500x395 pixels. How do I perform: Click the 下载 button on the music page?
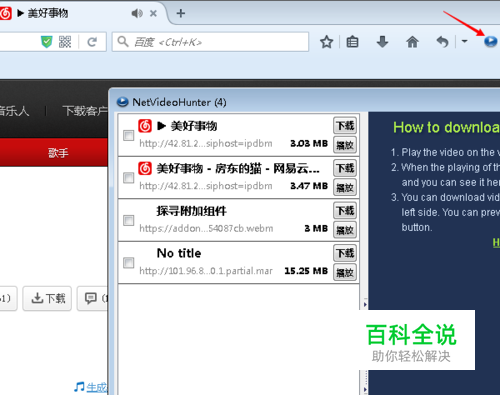click(47, 298)
